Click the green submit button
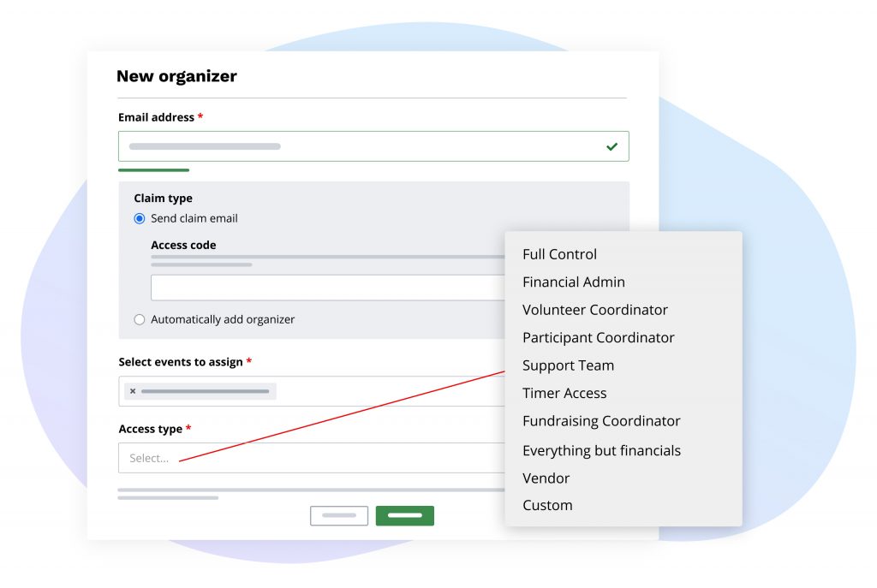Viewport: 877px width, 588px height. pos(404,515)
